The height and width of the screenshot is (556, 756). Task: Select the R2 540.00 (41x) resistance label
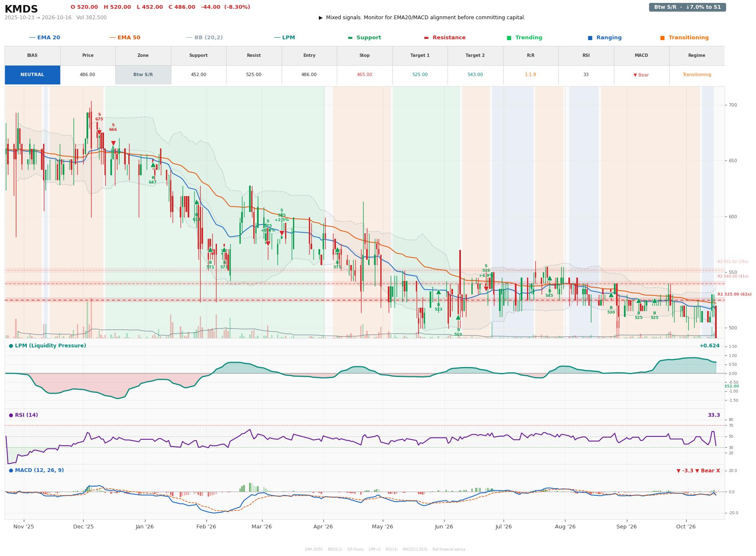(x=733, y=276)
